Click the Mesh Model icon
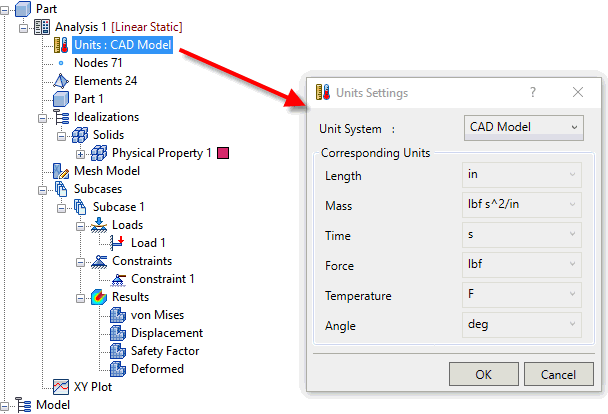This screenshot has width=608, height=414. click(61, 171)
